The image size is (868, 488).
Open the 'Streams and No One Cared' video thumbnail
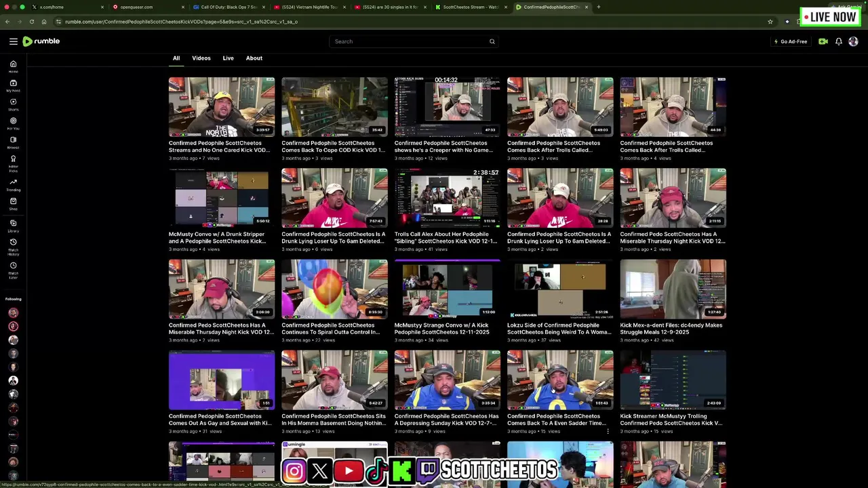point(222,106)
